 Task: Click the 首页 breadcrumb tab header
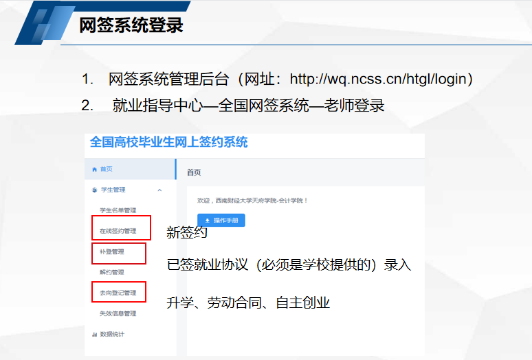click(194, 172)
